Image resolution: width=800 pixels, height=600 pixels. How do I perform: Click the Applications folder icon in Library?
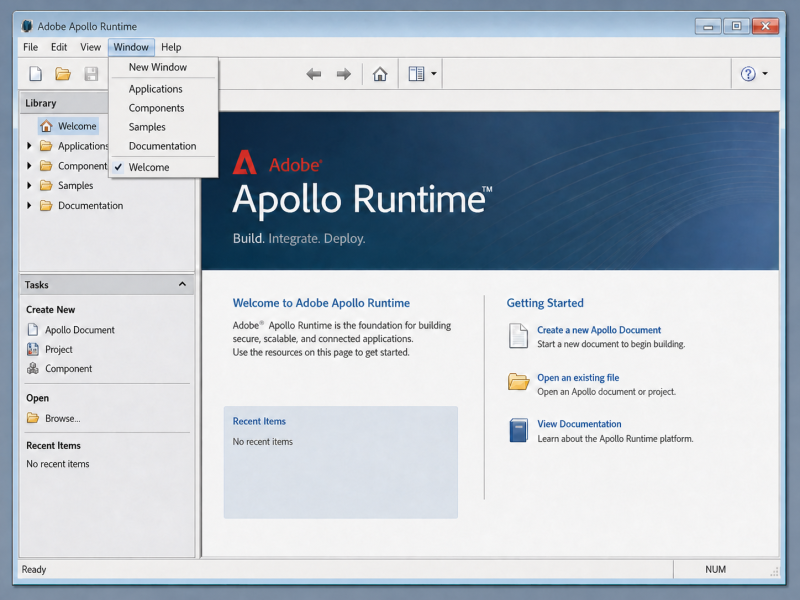(46, 146)
